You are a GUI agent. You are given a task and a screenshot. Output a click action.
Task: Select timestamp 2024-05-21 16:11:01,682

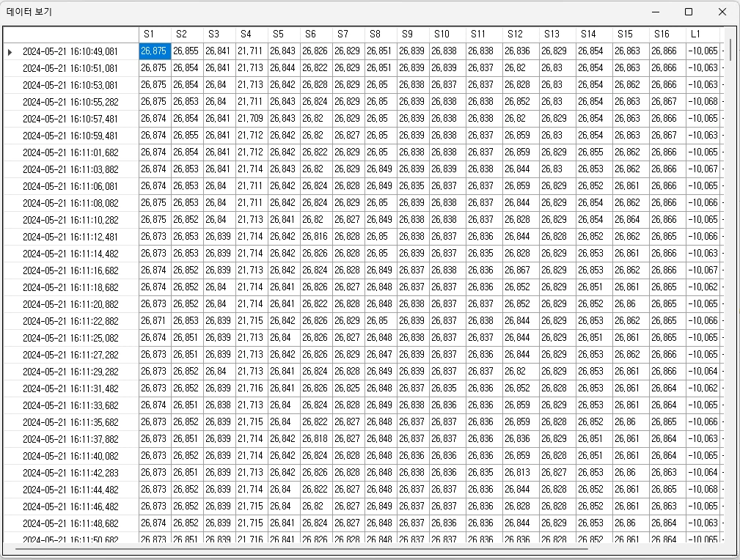point(70,153)
